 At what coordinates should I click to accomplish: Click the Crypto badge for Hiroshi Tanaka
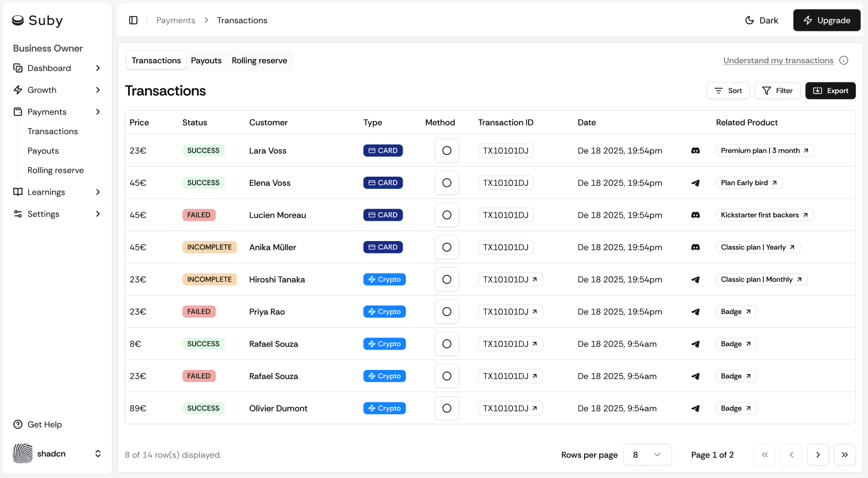pos(384,279)
